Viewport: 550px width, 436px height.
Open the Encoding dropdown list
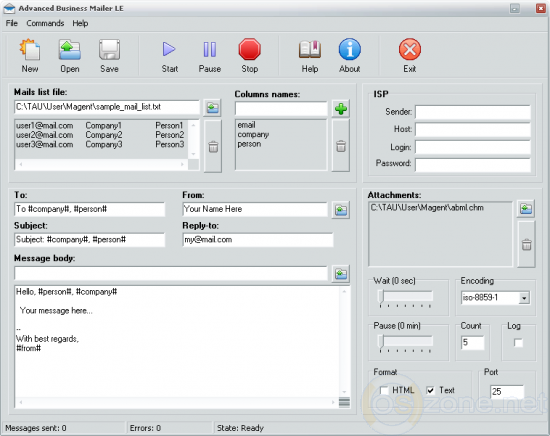coord(524,298)
